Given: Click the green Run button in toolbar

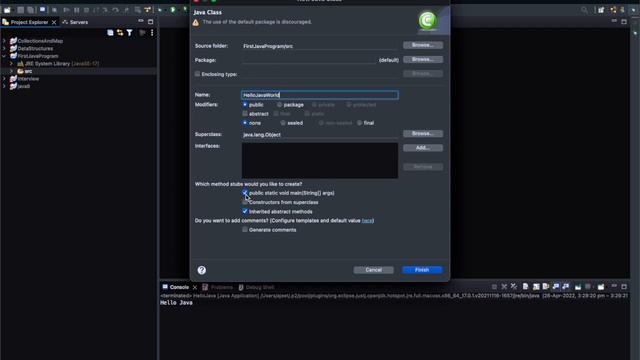Looking at the screenshot, I should click(173, 9).
